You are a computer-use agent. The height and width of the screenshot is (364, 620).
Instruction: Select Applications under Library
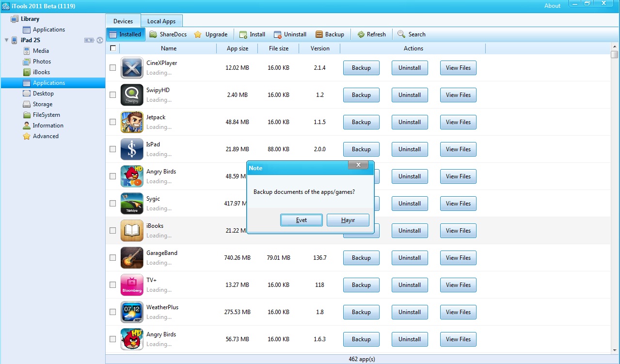[48, 30]
